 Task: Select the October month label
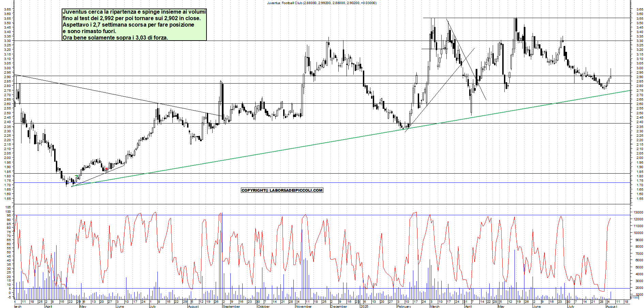tap(263, 306)
